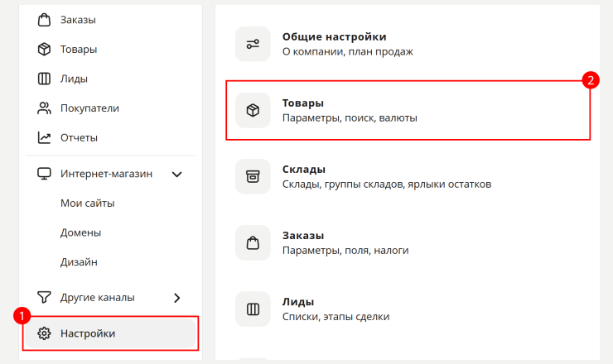
Task: Click the gear icon beside Настройки
Action: pyautogui.click(x=44, y=333)
